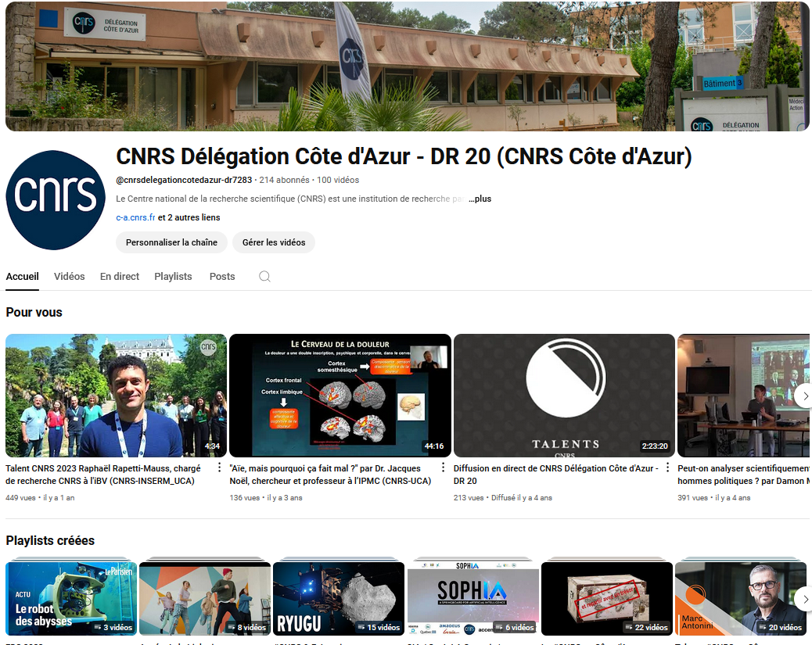Open the SOPHIA playlist thumbnail
Screen dimensions: 812x645
click(x=472, y=599)
